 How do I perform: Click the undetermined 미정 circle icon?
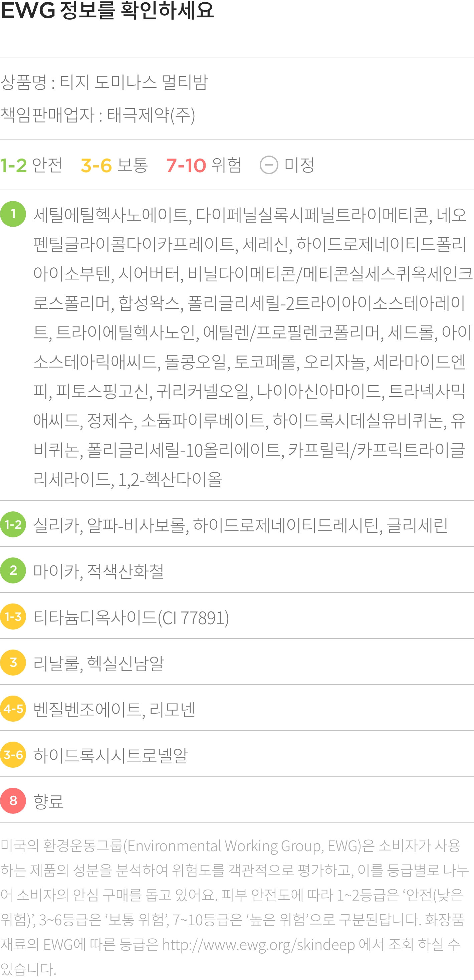tap(269, 165)
